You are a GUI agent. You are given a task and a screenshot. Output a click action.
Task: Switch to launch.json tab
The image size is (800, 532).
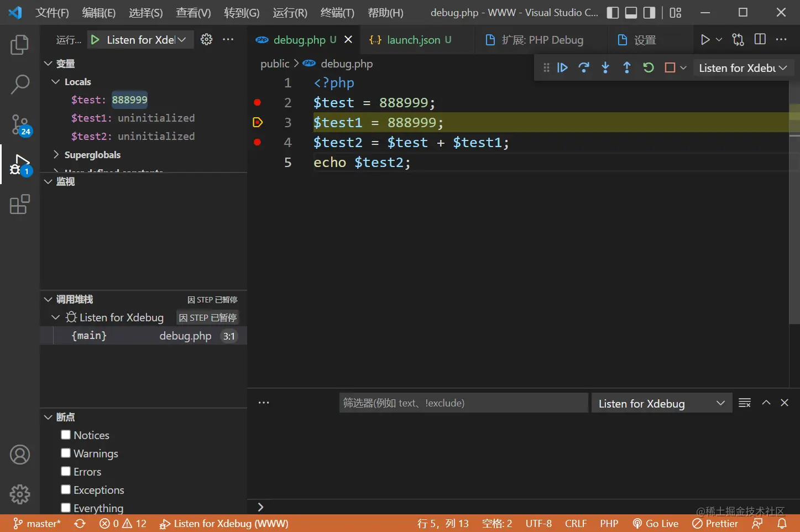point(419,40)
